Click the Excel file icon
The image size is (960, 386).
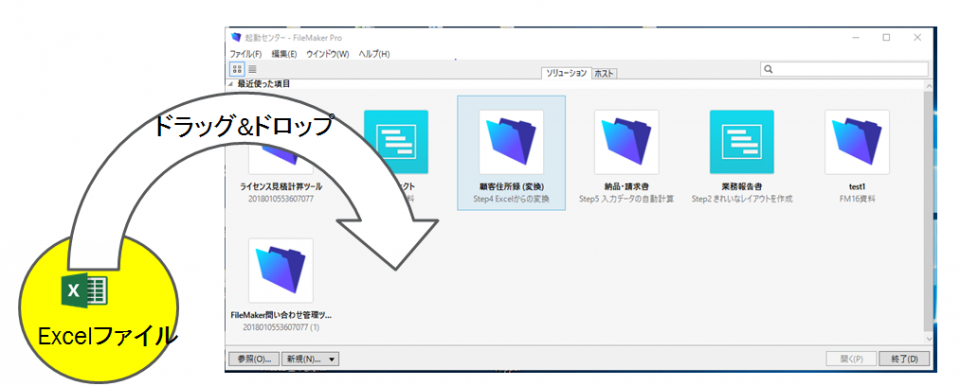[85, 290]
